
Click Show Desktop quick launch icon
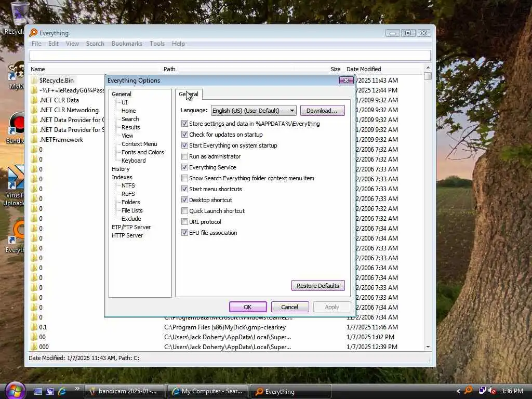[x=37, y=391]
